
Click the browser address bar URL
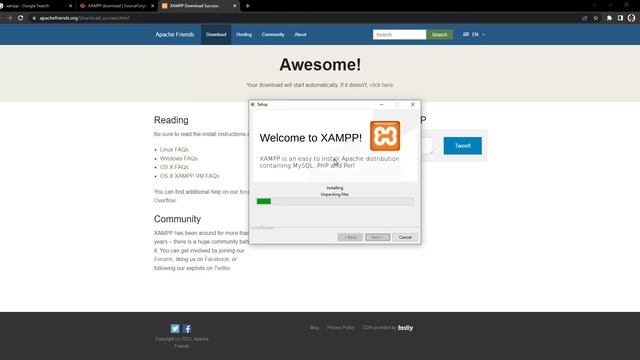[x=84, y=18]
